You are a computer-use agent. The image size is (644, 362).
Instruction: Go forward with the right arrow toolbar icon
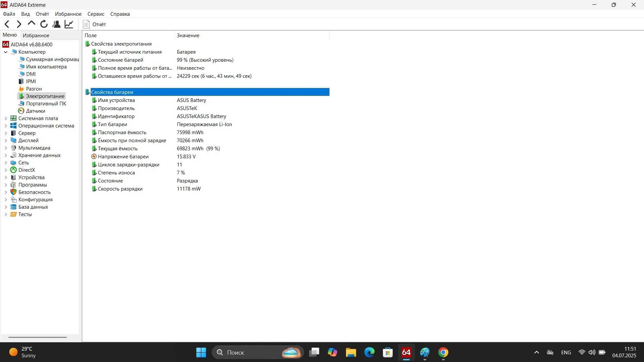click(19, 24)
